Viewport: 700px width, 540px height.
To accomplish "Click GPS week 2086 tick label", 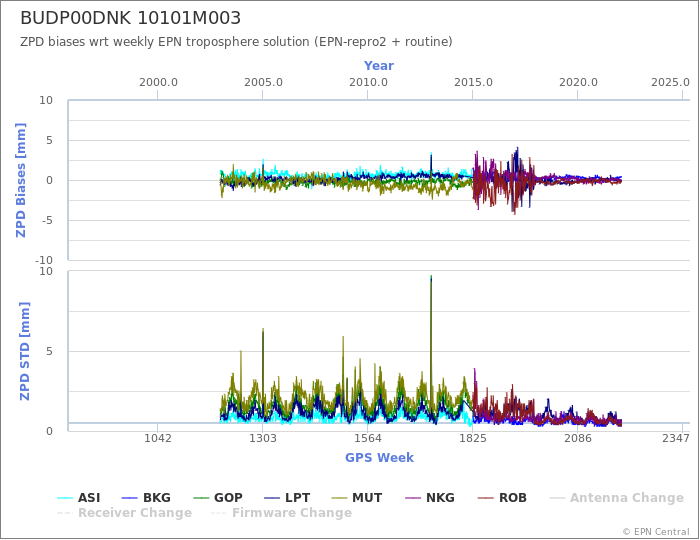I will [578, 438].
